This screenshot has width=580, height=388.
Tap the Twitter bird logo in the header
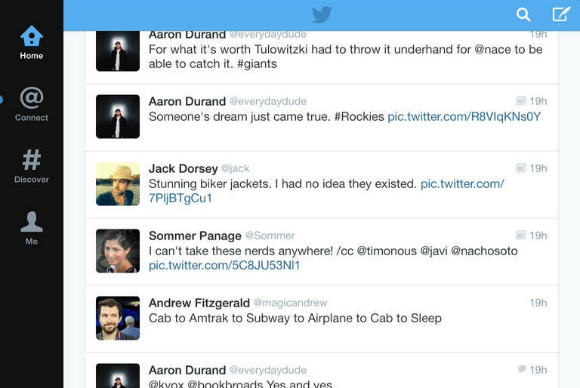321,15
